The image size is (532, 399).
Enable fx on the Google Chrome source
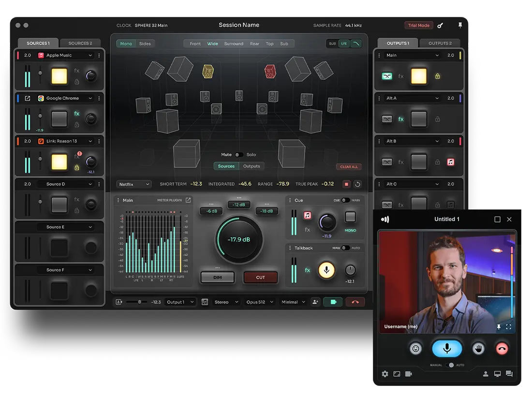[x=77, y=114]
